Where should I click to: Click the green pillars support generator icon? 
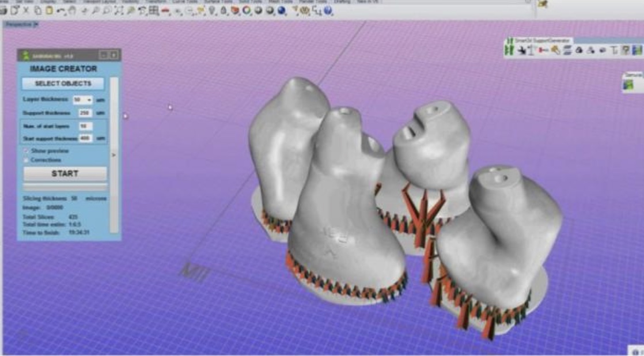(510, 50)
